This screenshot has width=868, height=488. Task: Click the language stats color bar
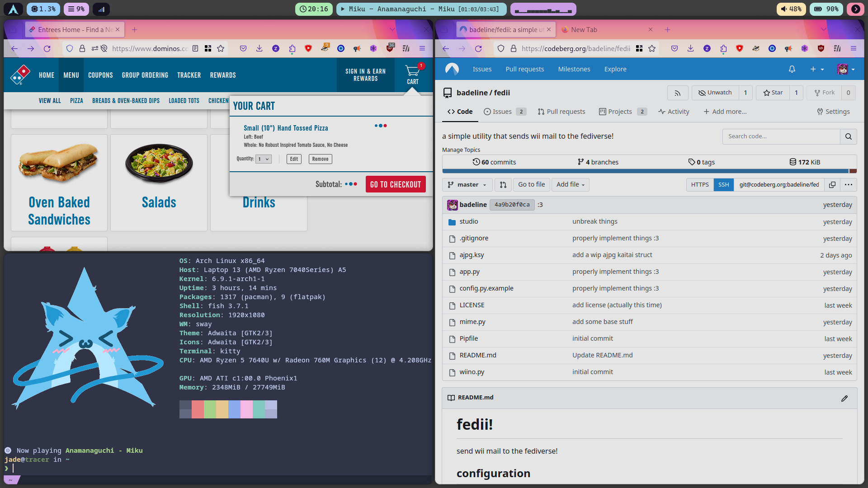click(646, 171)
